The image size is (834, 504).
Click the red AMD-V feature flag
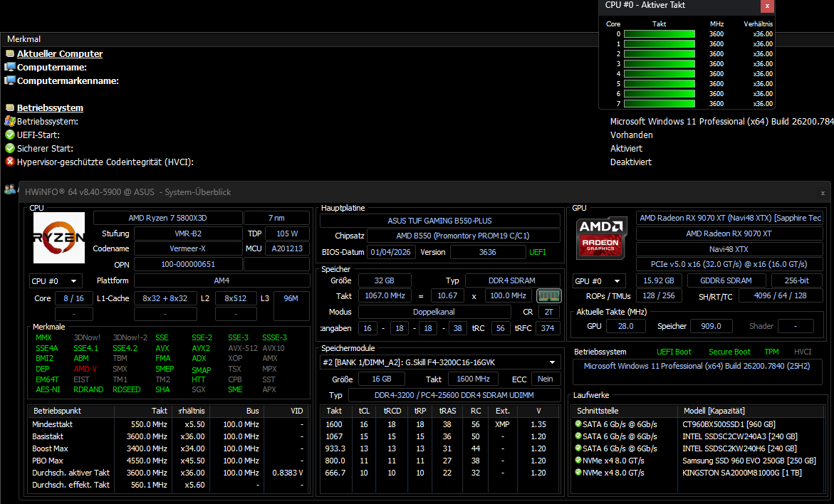pos(85,369)
